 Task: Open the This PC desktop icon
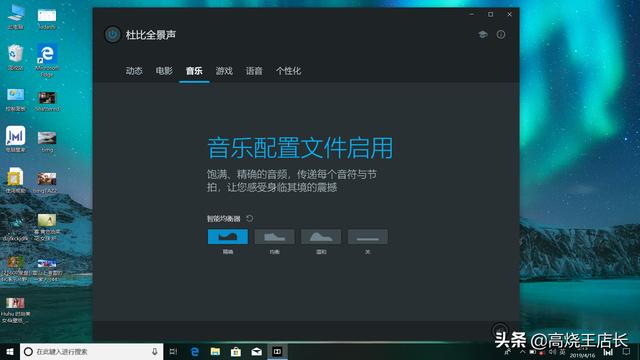tap(16, 17)
